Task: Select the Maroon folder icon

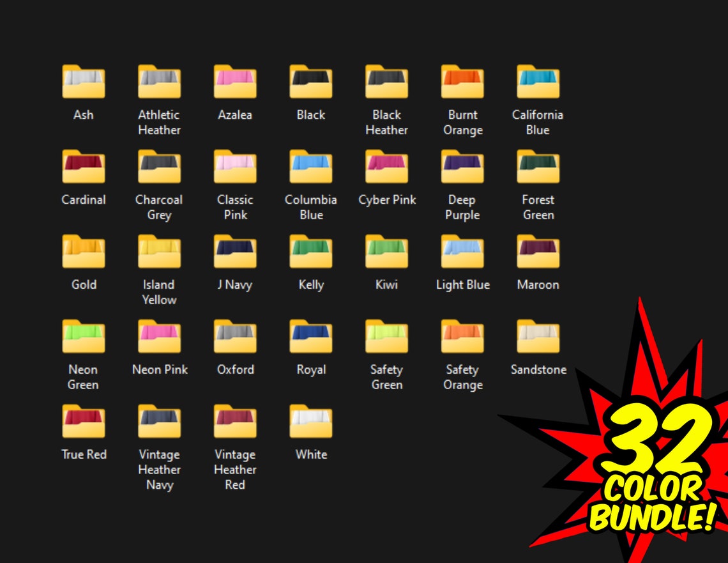Action: click(538, 252)
